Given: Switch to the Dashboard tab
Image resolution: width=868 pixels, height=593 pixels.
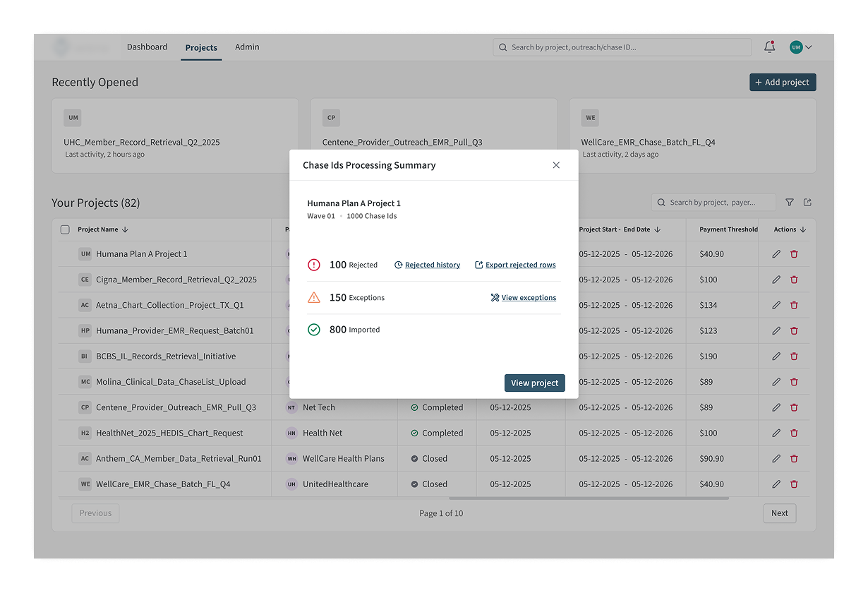Looking at the screenshot, I should coord(147,47).
